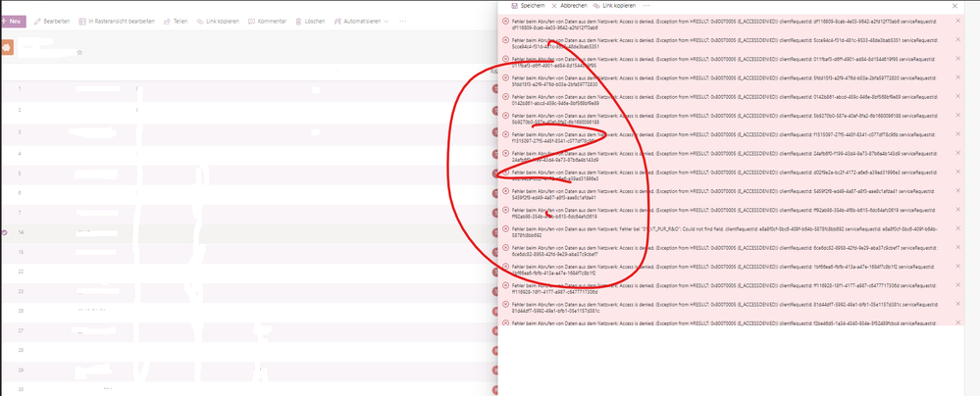Viewport: 980px width, 396px height.
Task: Dismiss error with clientRequestId df116809
Action: point(958,21)
